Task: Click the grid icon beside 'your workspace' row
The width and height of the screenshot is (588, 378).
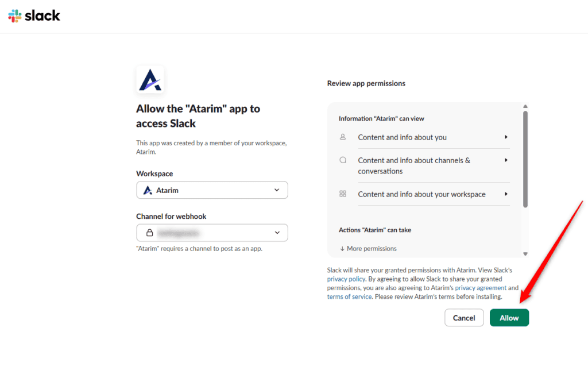Action: (x=343, y=194)
